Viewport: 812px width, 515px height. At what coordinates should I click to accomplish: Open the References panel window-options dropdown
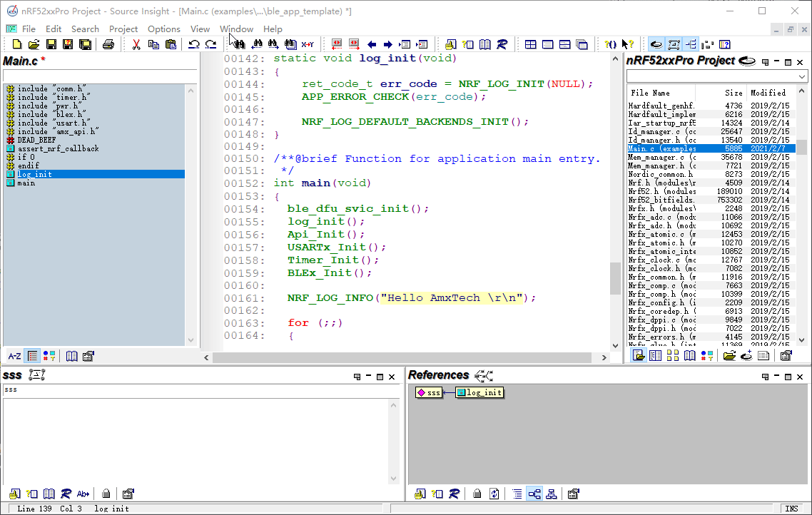tap(765, 377)
